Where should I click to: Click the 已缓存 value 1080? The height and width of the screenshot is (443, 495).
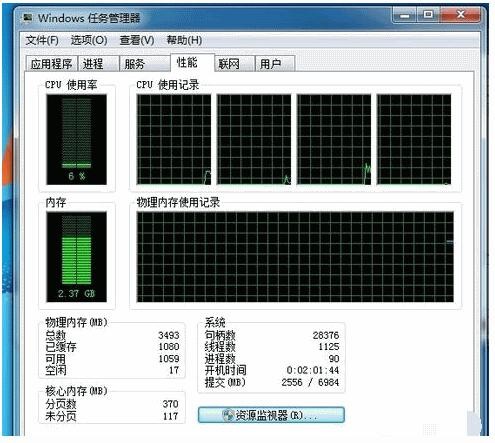[169, 347]
